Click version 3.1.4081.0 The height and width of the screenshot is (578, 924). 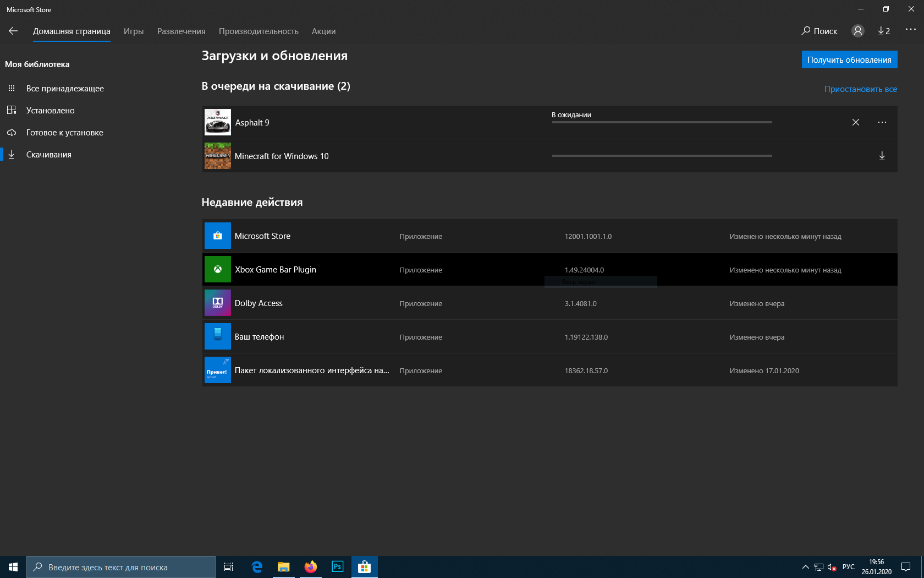point(580,303)
